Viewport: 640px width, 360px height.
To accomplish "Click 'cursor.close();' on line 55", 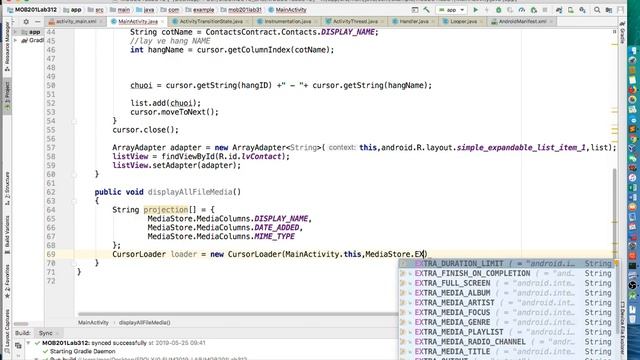I will pos(145,130).
